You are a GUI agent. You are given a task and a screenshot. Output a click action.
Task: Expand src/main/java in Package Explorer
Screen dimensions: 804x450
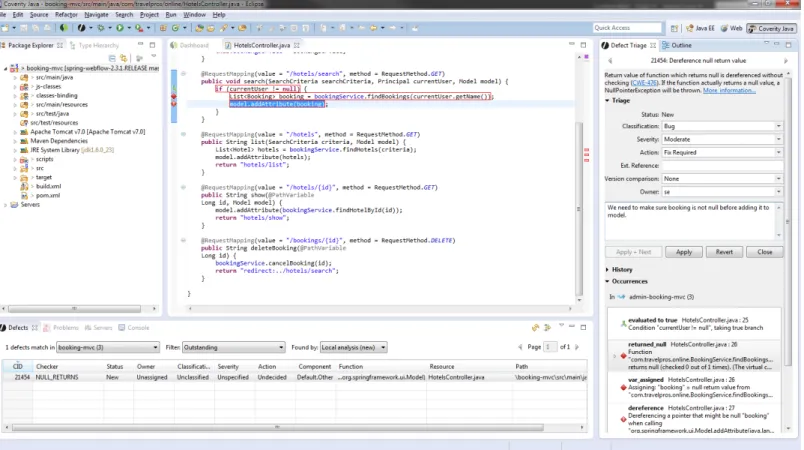pos(15,78)
